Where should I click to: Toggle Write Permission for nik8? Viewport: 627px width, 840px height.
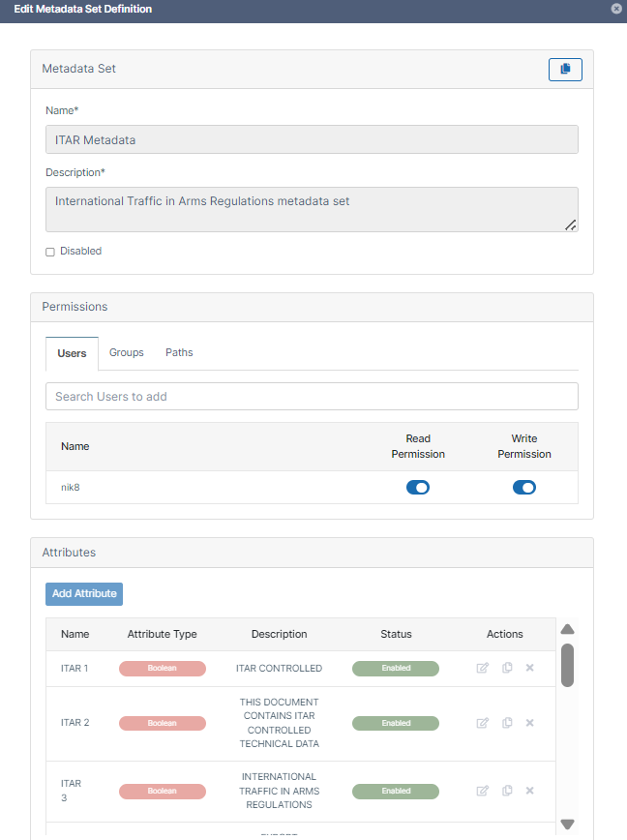[x=523, y=488]
